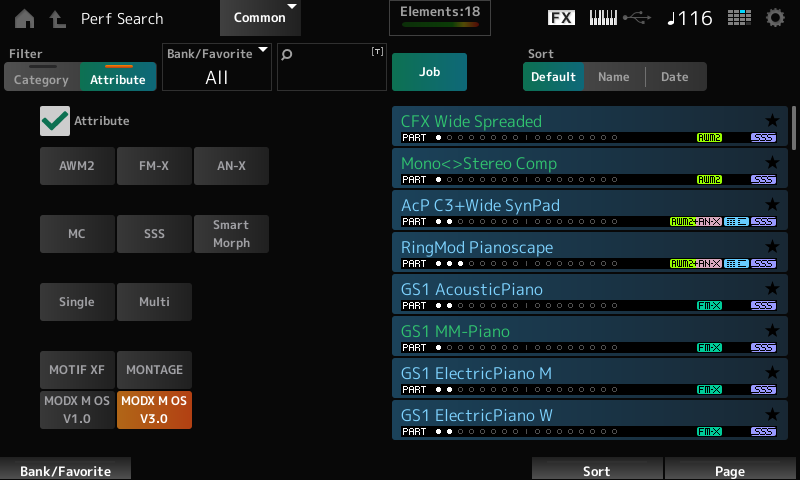Click the Page button at bottom
The width and height of the screenshot is (800, 480).
pyautogui.click(x=729, y=470)
